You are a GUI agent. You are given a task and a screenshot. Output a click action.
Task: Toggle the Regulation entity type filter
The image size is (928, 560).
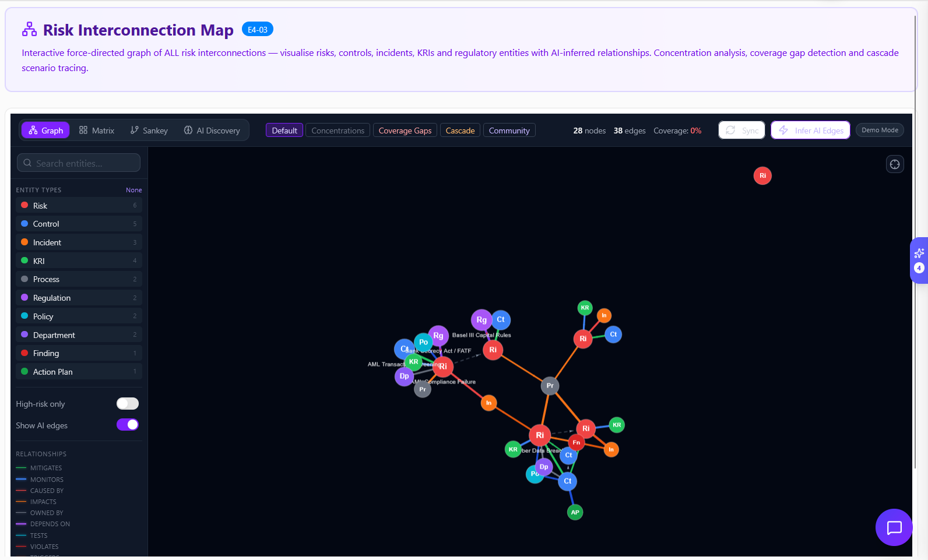[x=79, y=298]
